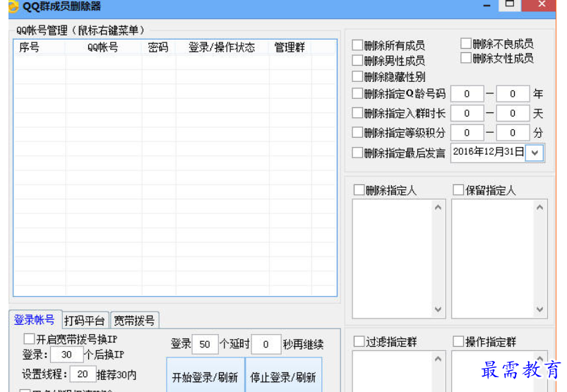Click the 延时 seconds field showing 0

[266, 344]
